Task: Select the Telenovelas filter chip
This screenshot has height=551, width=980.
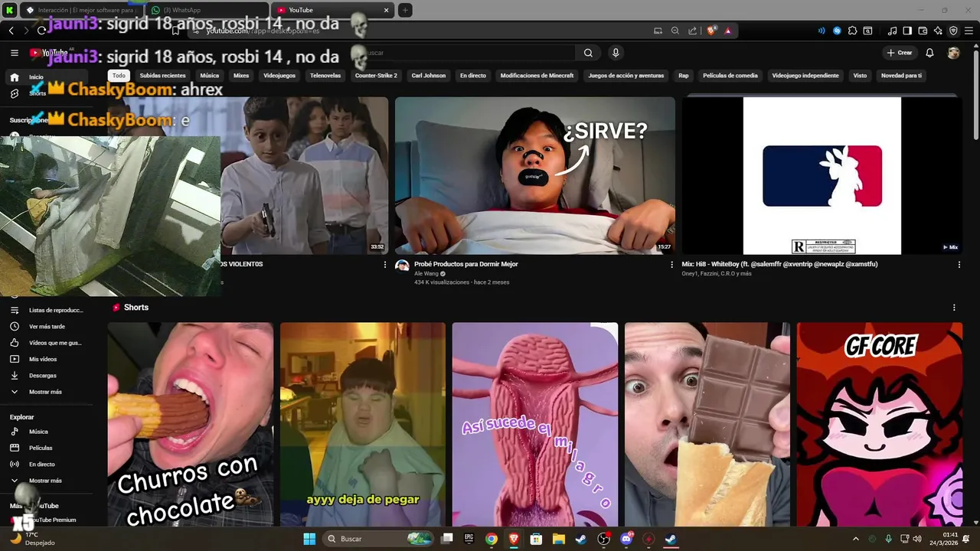Action: tap(325, 76)
